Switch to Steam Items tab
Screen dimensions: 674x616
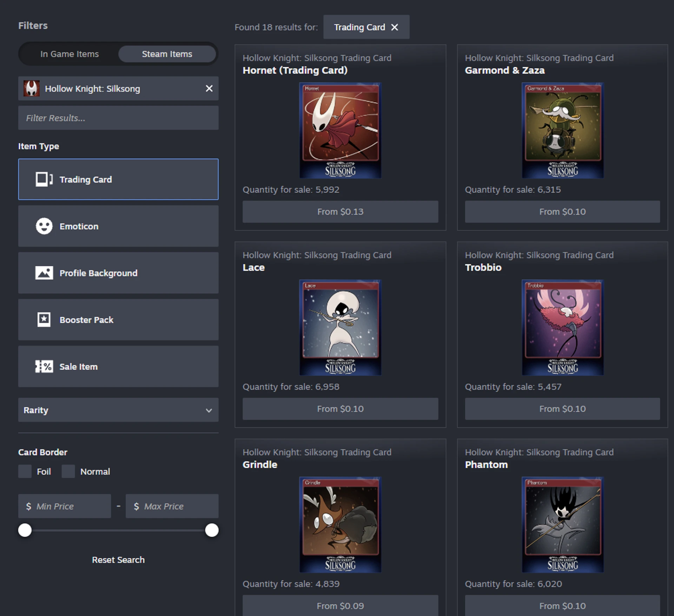[167, 54]
